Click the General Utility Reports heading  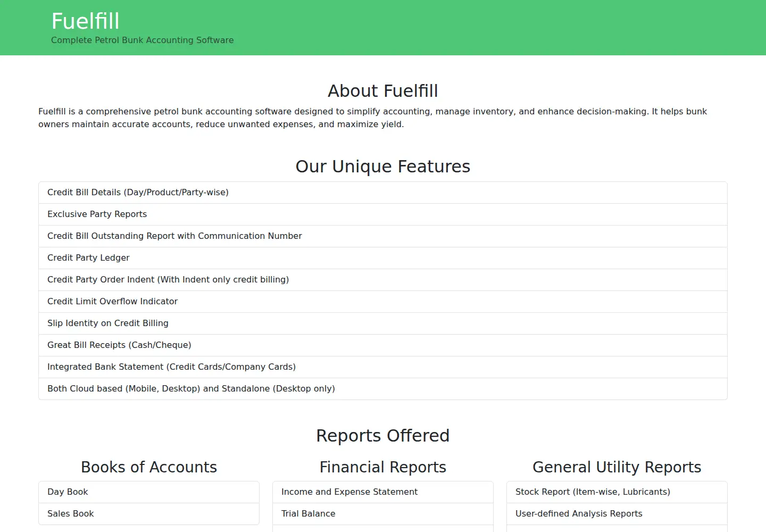[617, 467]
